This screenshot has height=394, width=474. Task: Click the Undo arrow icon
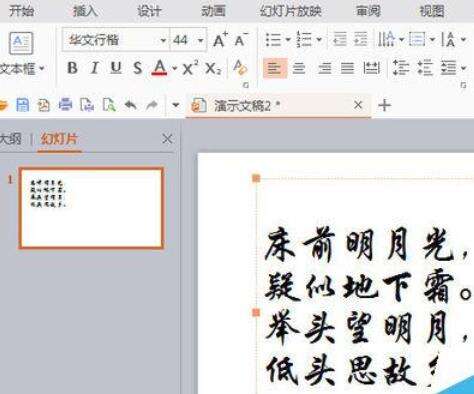(x=131, y=105)
